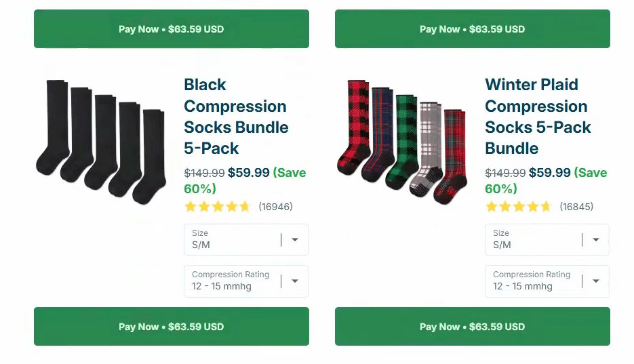Open the 16946 reviews count
Image resolution: width=634 pixels, height=364 pixels.
pos(275,207)
